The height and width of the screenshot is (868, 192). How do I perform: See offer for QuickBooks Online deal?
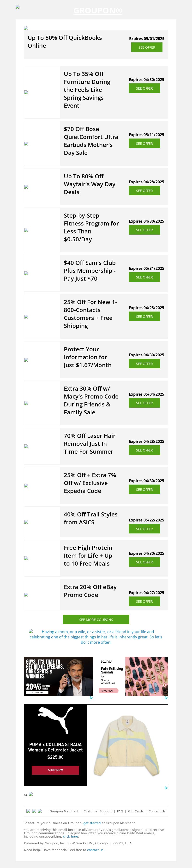click(146, 47)
